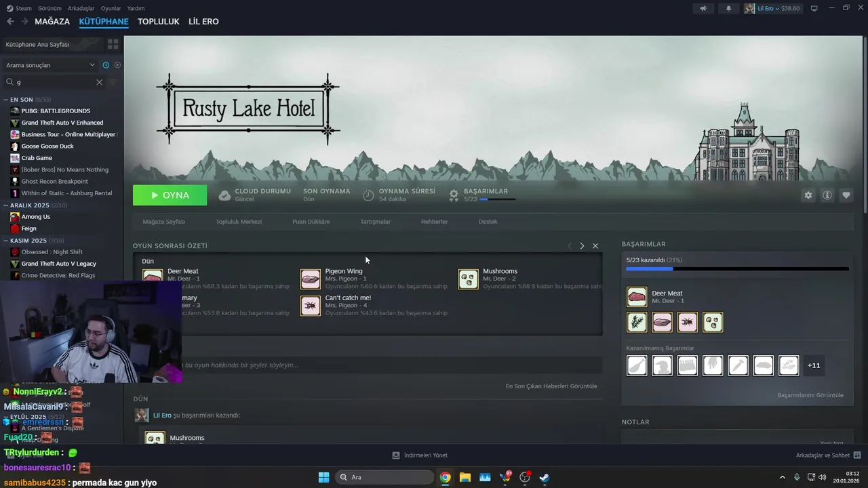Open Among Us from the library list

tap(35, 217)
